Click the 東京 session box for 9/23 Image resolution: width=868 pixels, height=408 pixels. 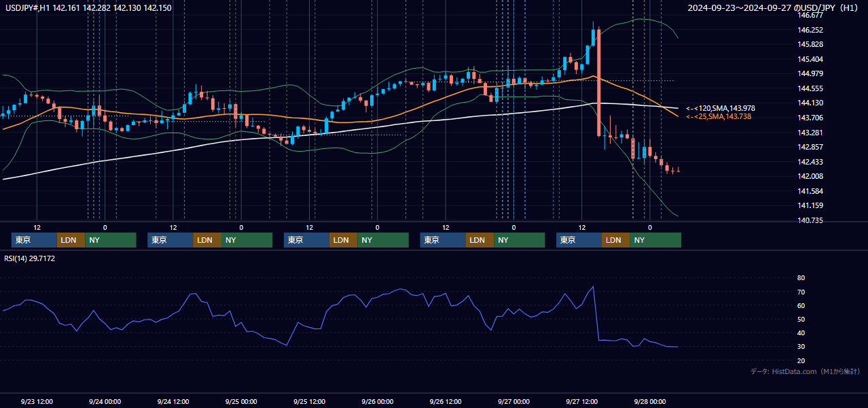pos(34,240)
